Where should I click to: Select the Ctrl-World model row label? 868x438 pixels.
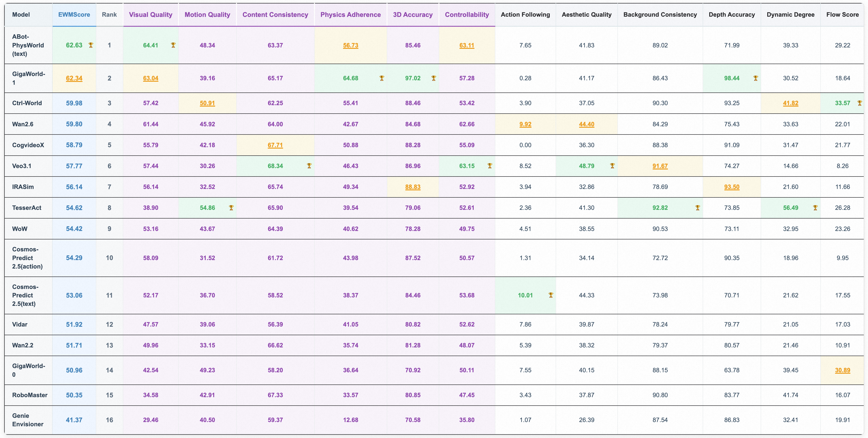point(27,103)
